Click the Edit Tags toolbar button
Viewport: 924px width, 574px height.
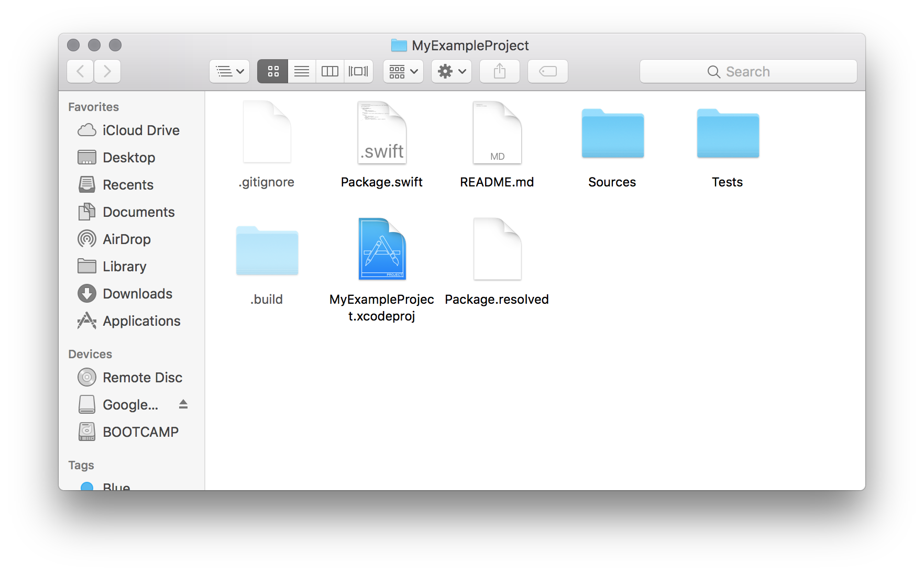coord(548,71)
